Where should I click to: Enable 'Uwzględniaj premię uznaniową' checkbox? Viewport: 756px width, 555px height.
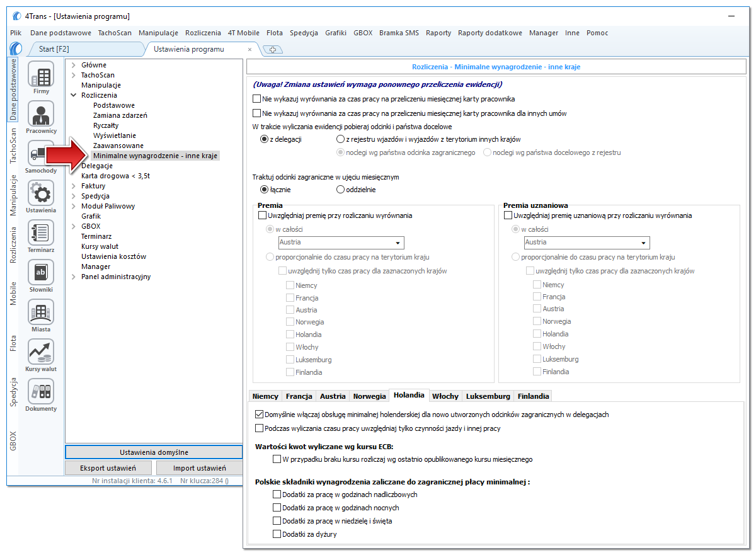508,215
